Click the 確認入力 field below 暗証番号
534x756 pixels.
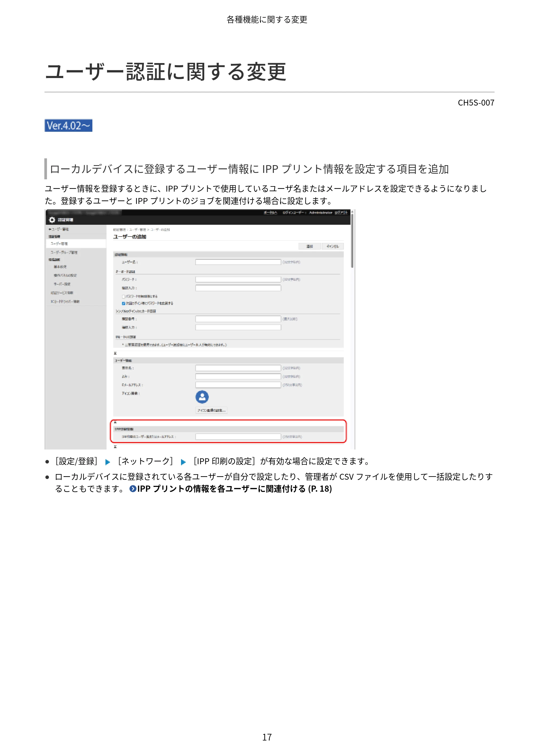[238, 328]
